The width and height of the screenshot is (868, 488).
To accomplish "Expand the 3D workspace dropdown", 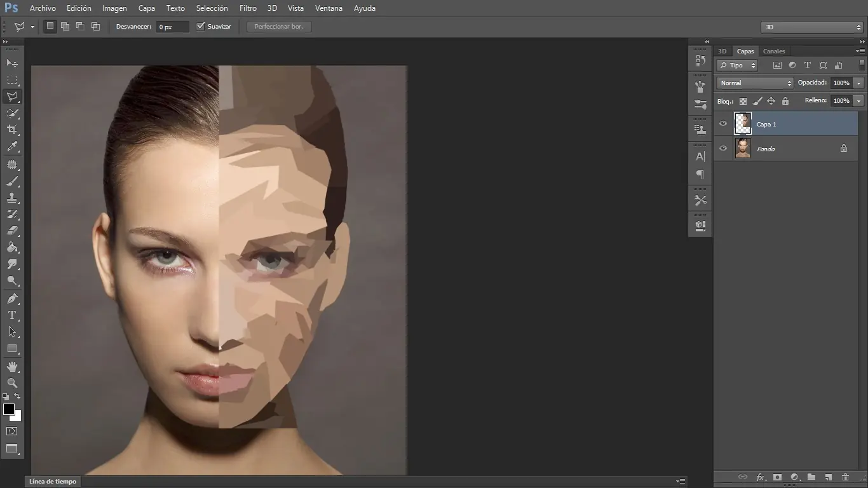I will [811, 27].
